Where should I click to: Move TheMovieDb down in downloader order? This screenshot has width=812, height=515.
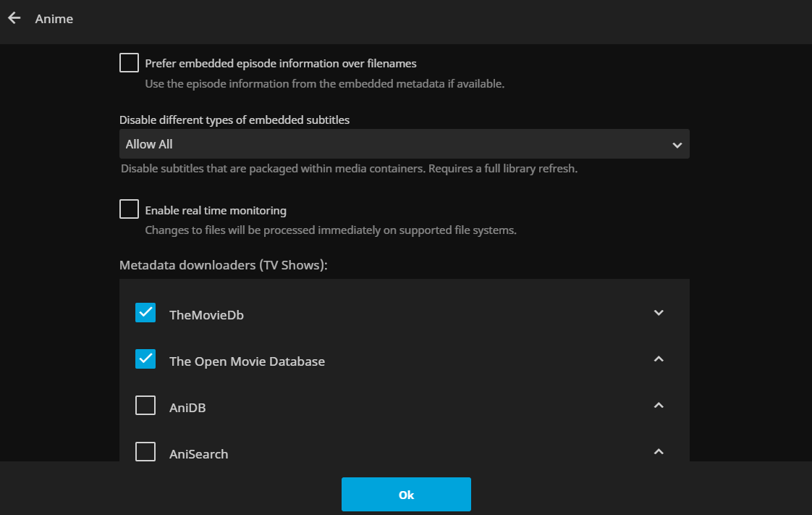click(x=659, y=313)
